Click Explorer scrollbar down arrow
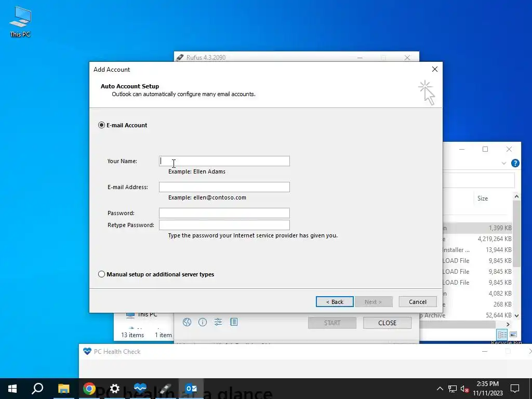 point(516,315)
